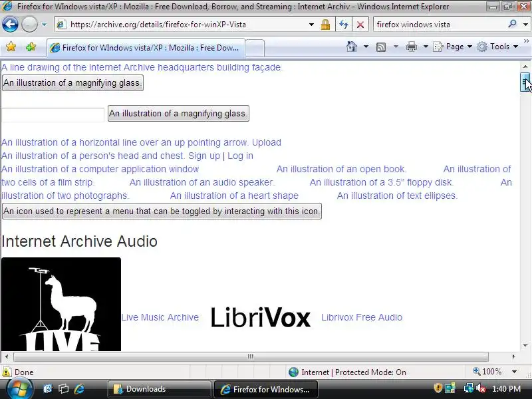
Task: Click the muted volume tray icon
Action: [x=481, y=388]
